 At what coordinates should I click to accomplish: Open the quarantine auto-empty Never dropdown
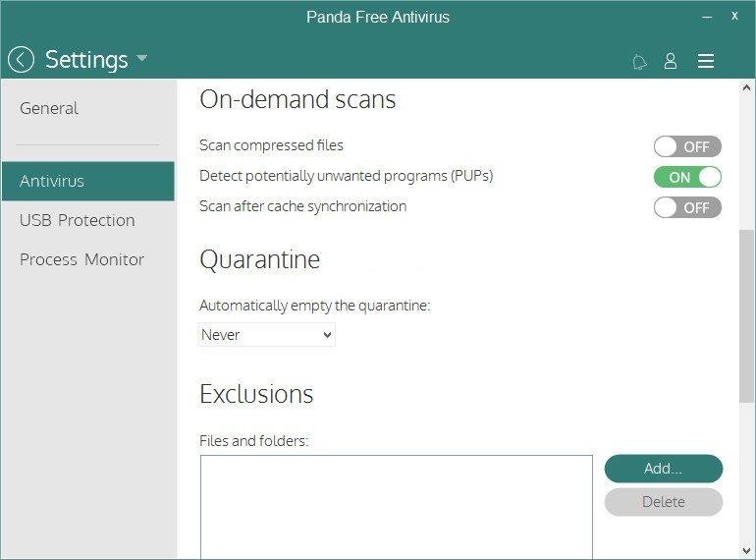(267, 335)
